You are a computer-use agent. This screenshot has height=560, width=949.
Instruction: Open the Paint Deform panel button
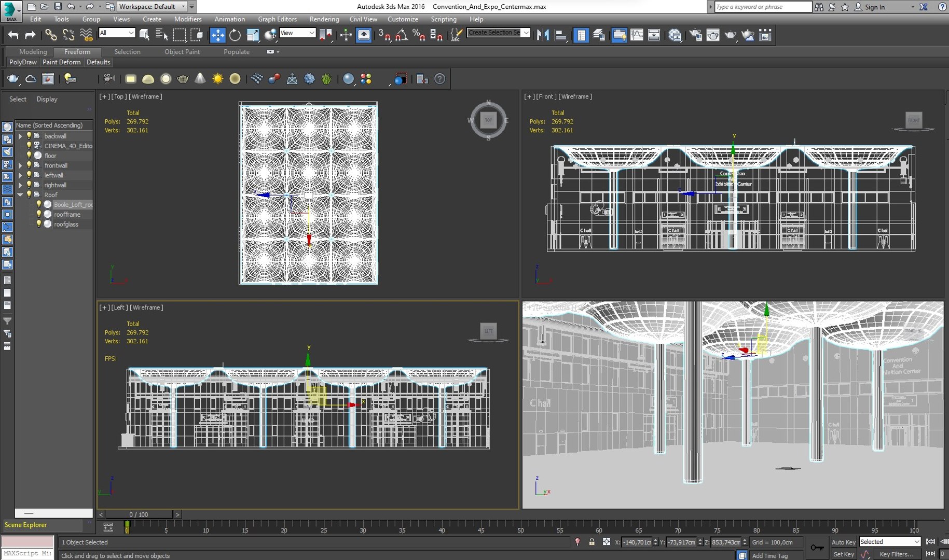point(61,62)
